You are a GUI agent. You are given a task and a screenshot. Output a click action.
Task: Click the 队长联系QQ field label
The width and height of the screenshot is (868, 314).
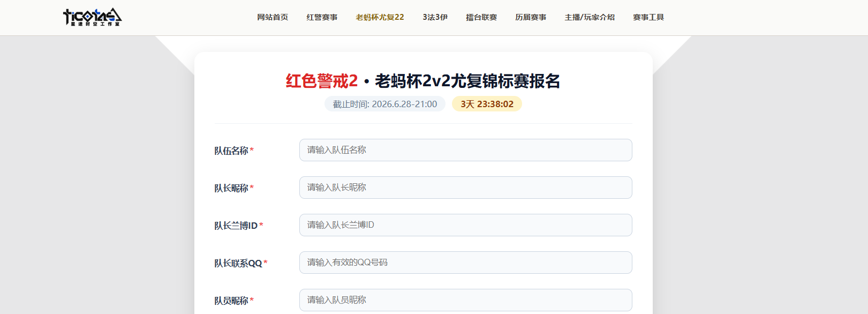click(x=238, y=263)
